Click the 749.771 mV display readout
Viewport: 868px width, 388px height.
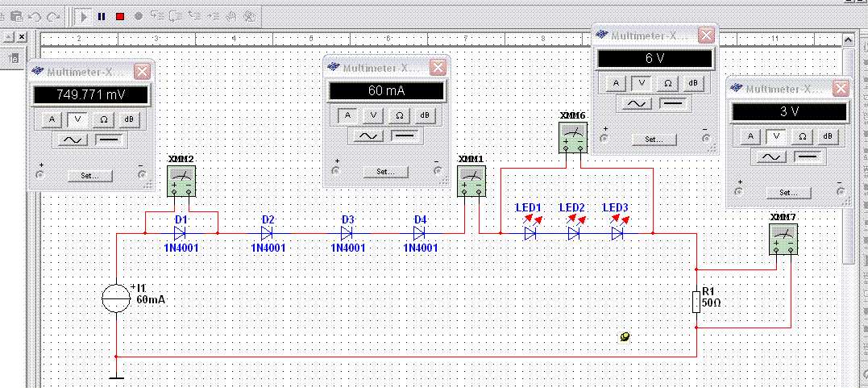[x=91, y=95]
